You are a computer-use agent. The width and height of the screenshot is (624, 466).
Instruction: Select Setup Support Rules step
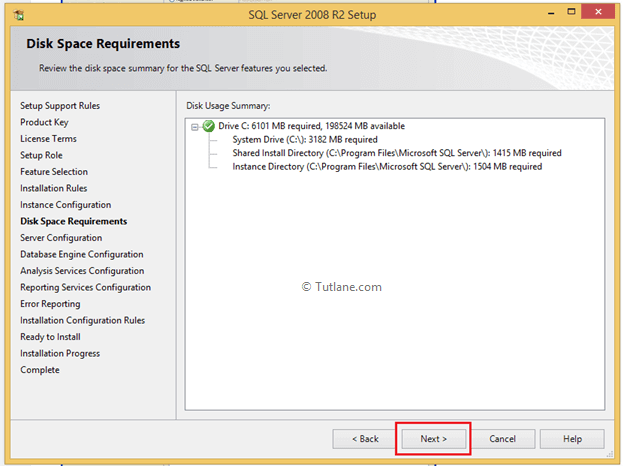point(60,106)
